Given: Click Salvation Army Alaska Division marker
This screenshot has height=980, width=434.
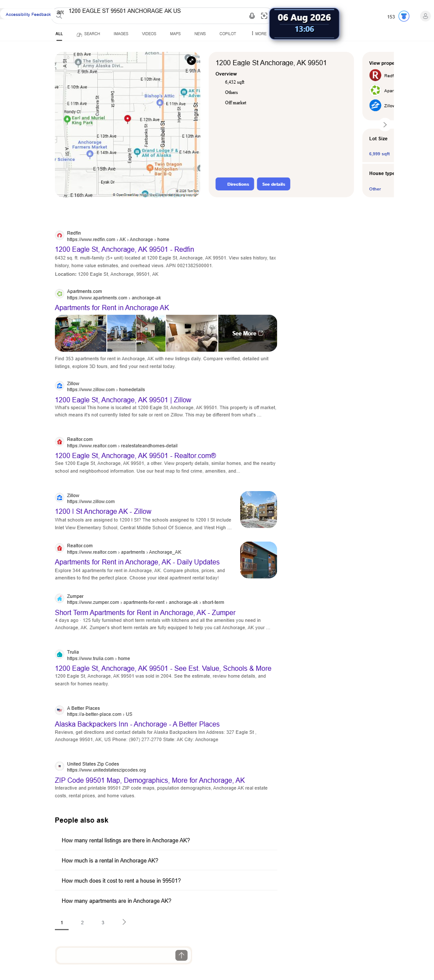Looking at the screenshot, I should tap(78, 62).
